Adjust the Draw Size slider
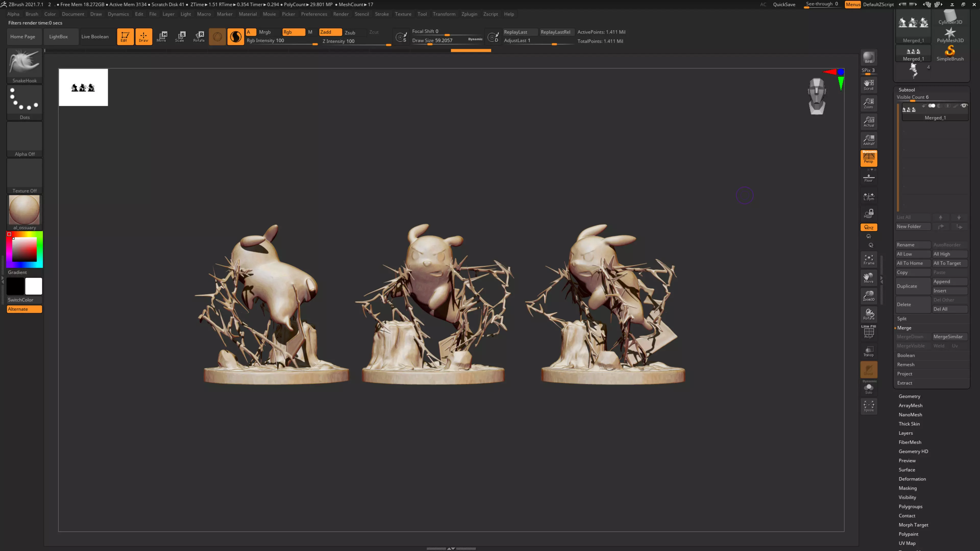 click(x=447, y=41)
